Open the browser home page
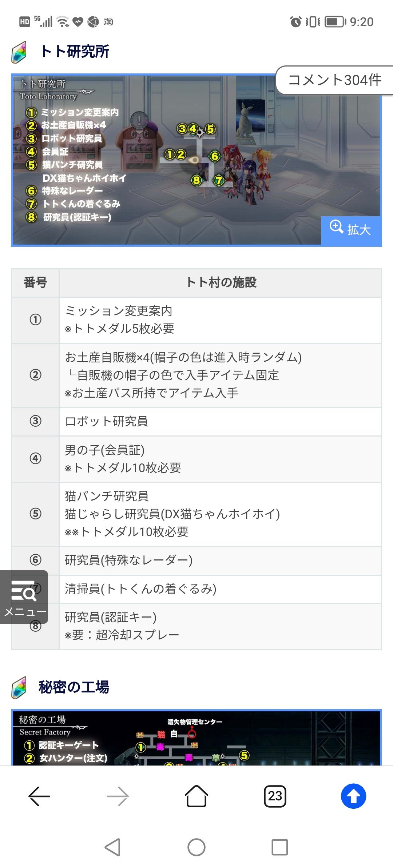 pos(196,796)
